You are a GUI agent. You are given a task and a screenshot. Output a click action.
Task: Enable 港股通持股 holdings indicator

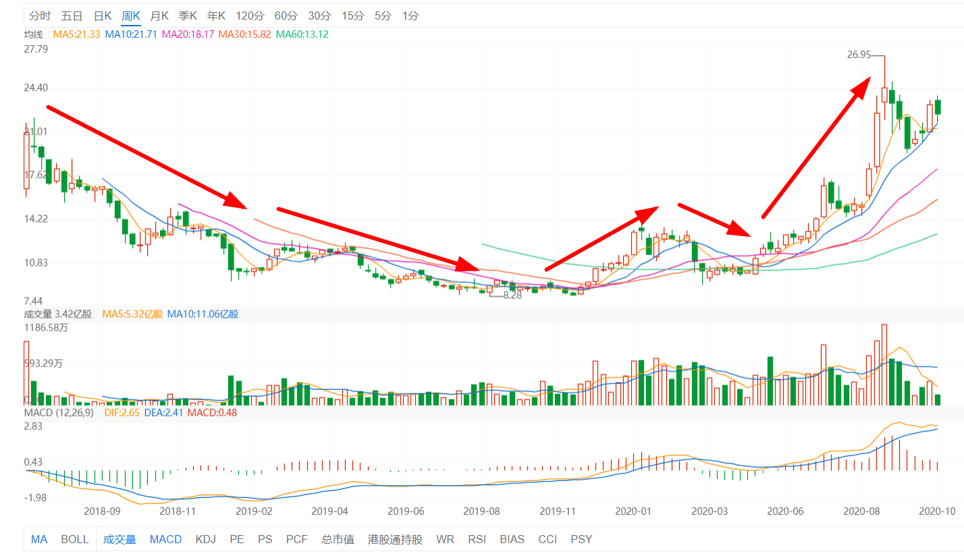click(x=395, y=539)
